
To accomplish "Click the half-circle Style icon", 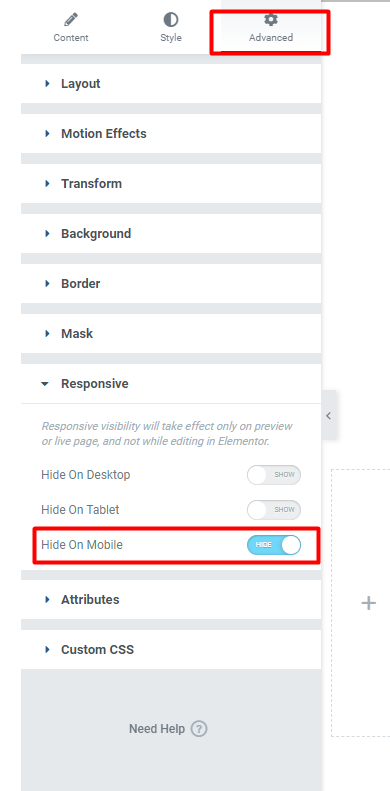I will [x=171, y=20].
